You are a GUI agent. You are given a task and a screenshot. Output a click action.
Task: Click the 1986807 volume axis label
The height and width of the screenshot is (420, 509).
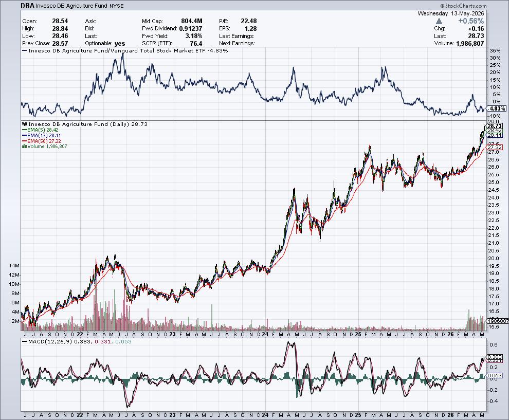point(498,321)
